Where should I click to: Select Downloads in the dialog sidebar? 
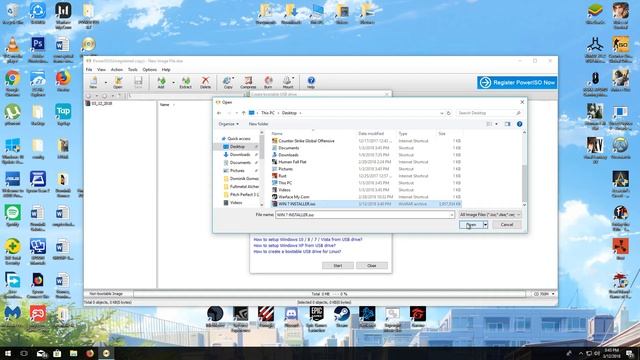click(x=240, y=155)
